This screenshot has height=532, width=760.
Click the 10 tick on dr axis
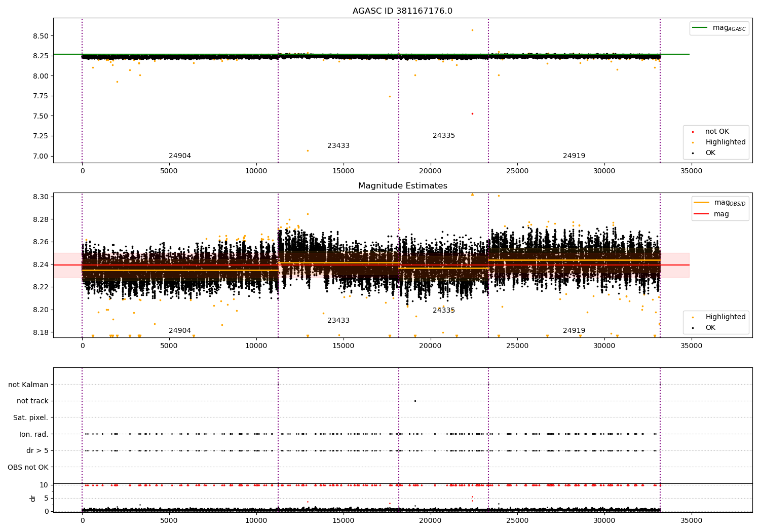pos(44,485)
